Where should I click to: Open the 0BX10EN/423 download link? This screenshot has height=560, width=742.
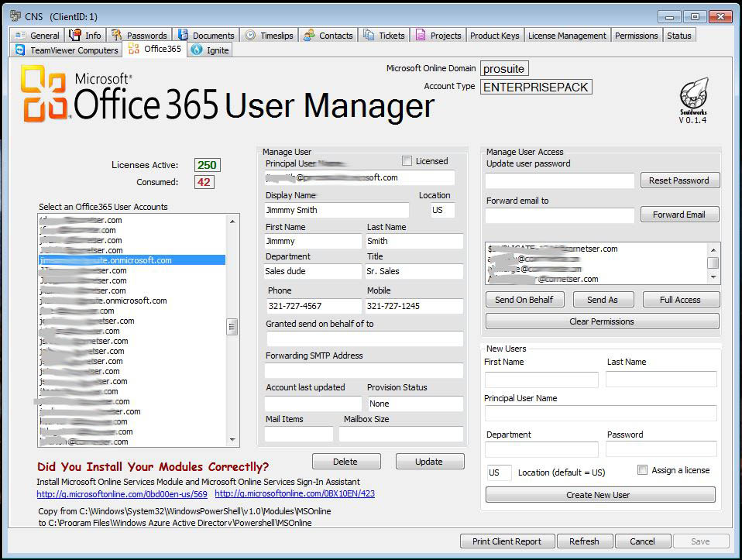pos(295,493)
